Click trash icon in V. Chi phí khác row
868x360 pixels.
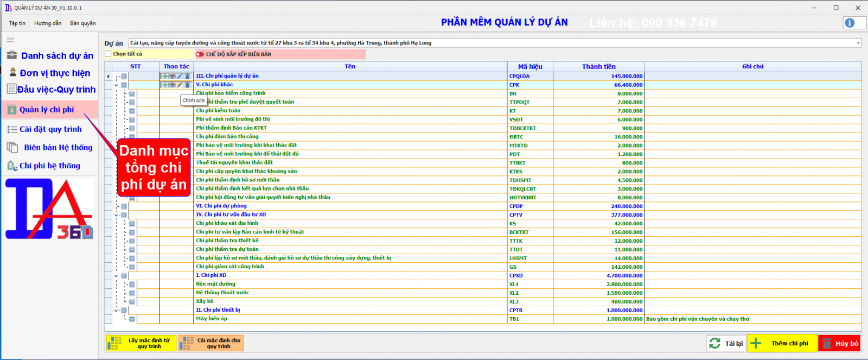pos(188,85)
